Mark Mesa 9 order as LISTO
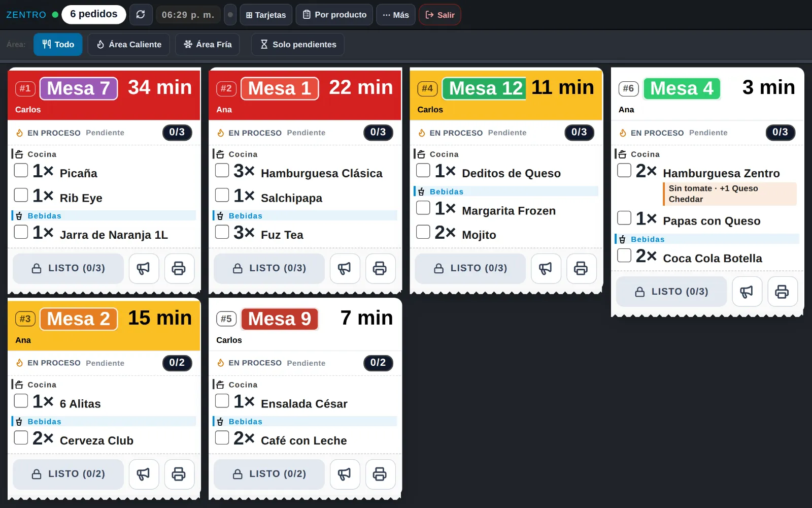Screen dimensions: 812x508 pos(269,474)
